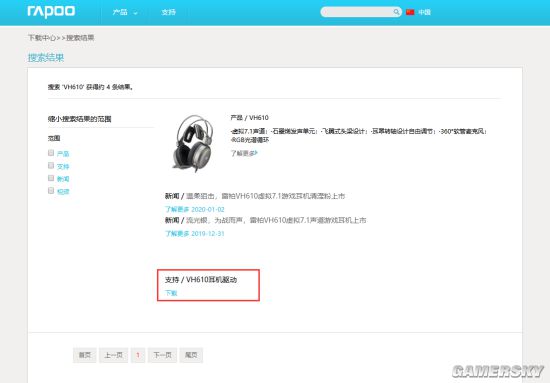550x383 pixels.
Task: Click the 尾页 pagination button
Action: [x=191, y=355]
